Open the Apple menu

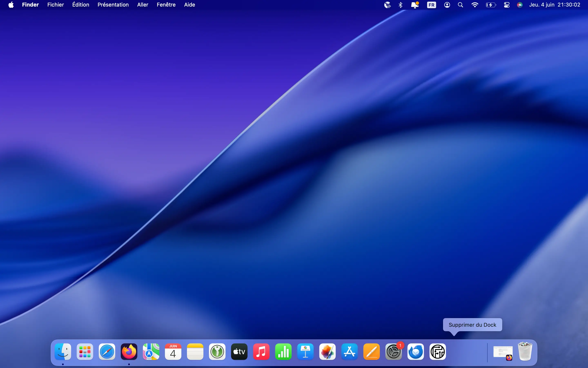(x=11, y=5)
